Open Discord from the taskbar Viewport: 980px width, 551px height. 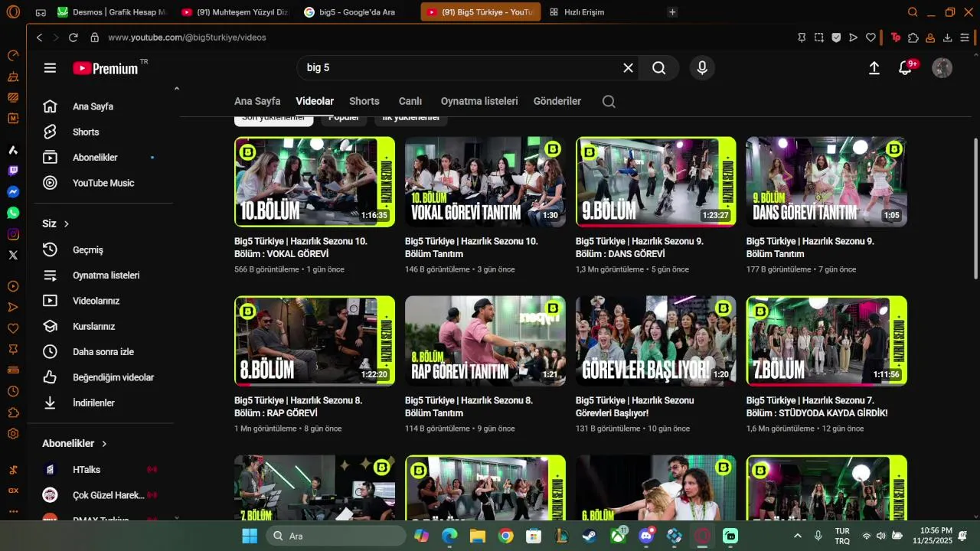coord(647,536)
